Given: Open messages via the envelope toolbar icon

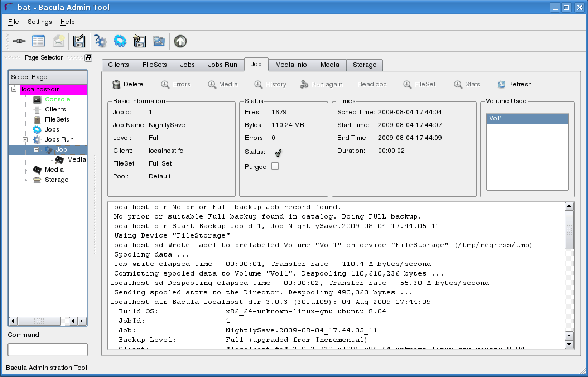Looking at the screenshot, I should (x=58, y=41).
